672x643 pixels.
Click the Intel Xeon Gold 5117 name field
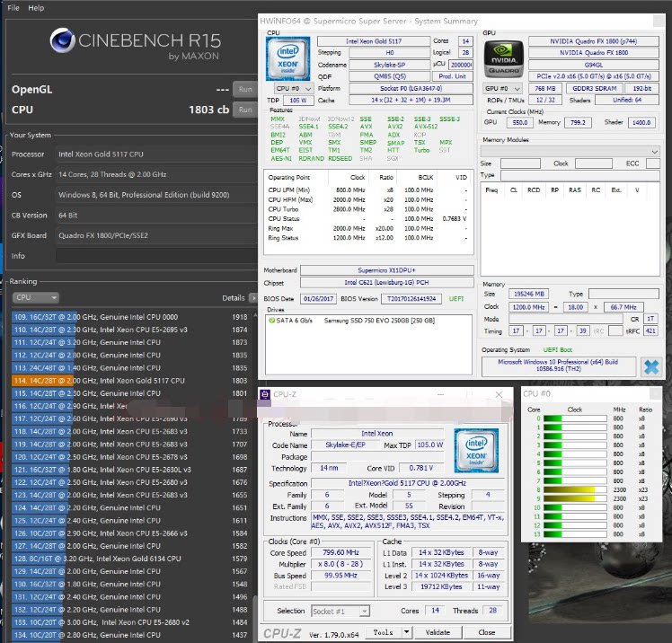point(374,41)
